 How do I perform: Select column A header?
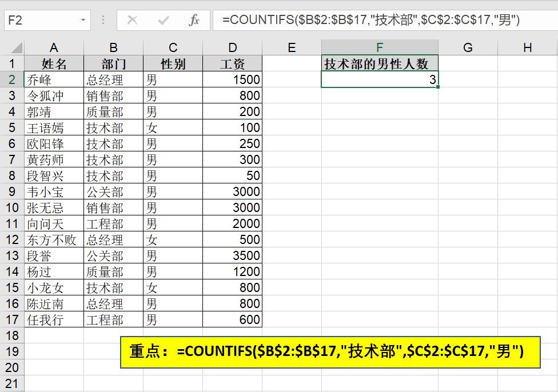coord(54,47)
